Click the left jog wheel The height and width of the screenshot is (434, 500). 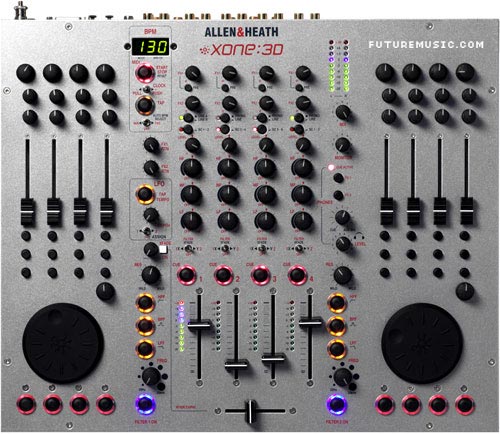[x=63, y=343]
